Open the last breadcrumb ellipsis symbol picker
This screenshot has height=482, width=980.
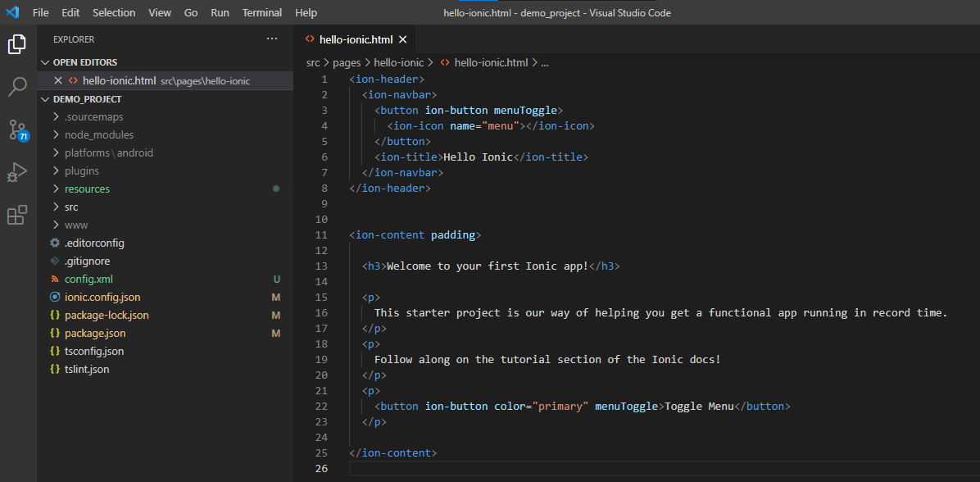pos(544,62)
